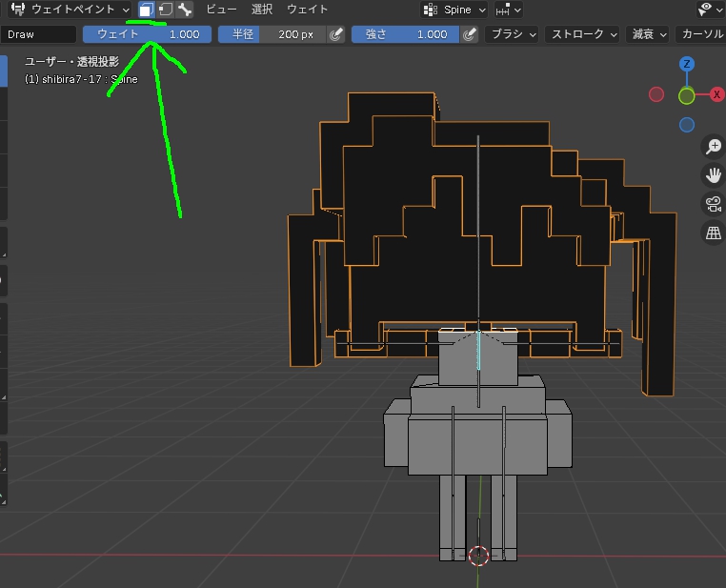Click the bone selection icon in header

point(184,10)
